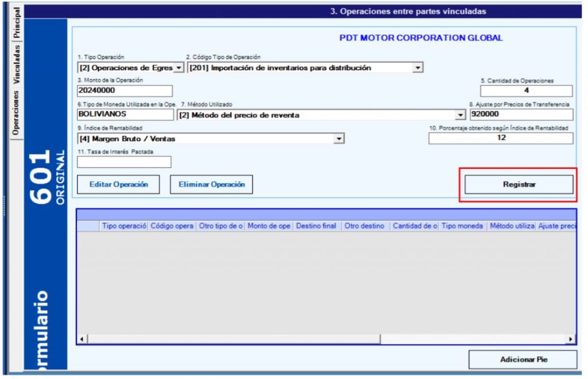Click the grid's left scroll arrow
This screenshot has height=379, width=588.
pyautogui.click(x=82, y=339)
